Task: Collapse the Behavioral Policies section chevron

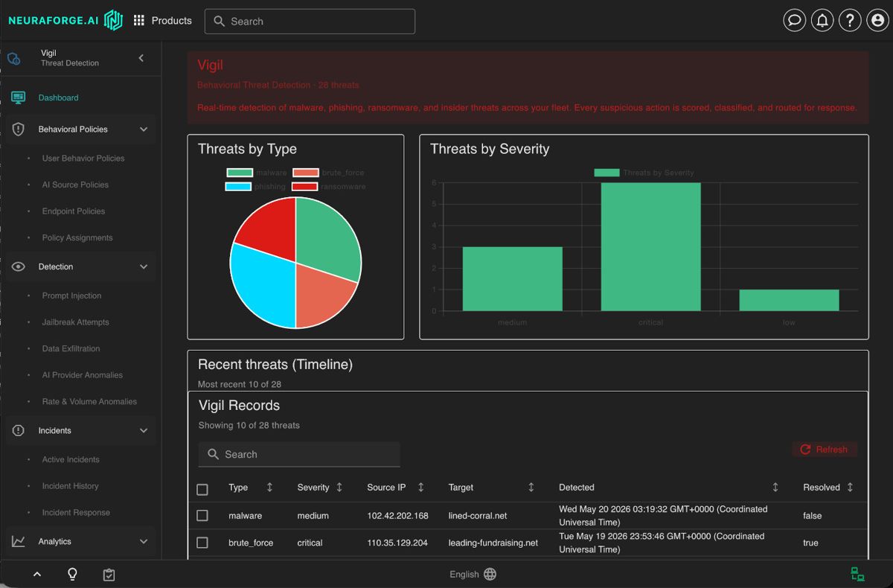Action: (x=144, y=130)
